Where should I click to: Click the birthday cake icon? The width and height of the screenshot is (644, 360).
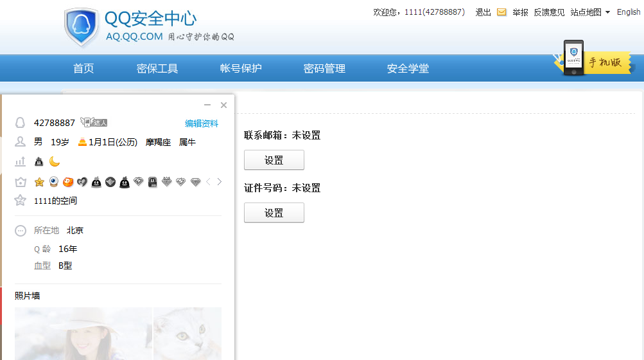pos(82,142)
